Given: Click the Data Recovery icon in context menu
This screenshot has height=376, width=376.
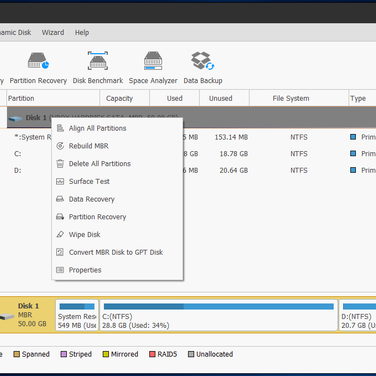Looking at the screenshot, I should click(60, 199).
